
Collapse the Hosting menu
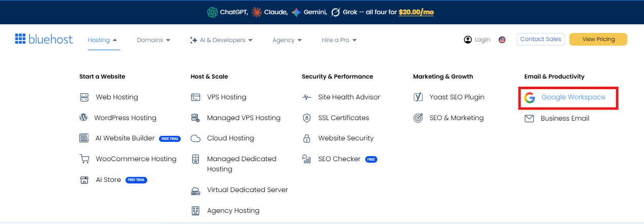coord(103,40)
